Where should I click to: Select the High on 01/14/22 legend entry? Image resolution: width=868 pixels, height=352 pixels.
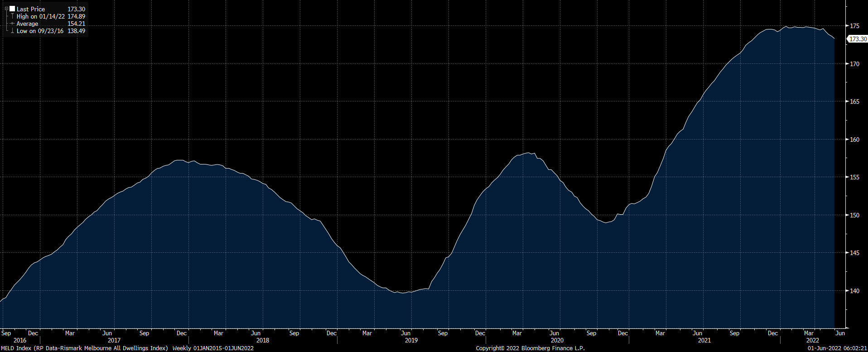point(41,16)
